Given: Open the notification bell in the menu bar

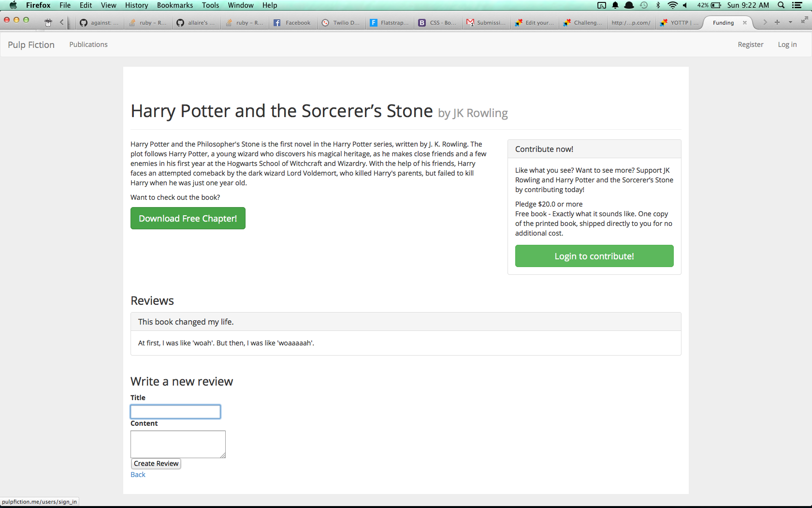Looking at the screenshot, I should point(615,5).
